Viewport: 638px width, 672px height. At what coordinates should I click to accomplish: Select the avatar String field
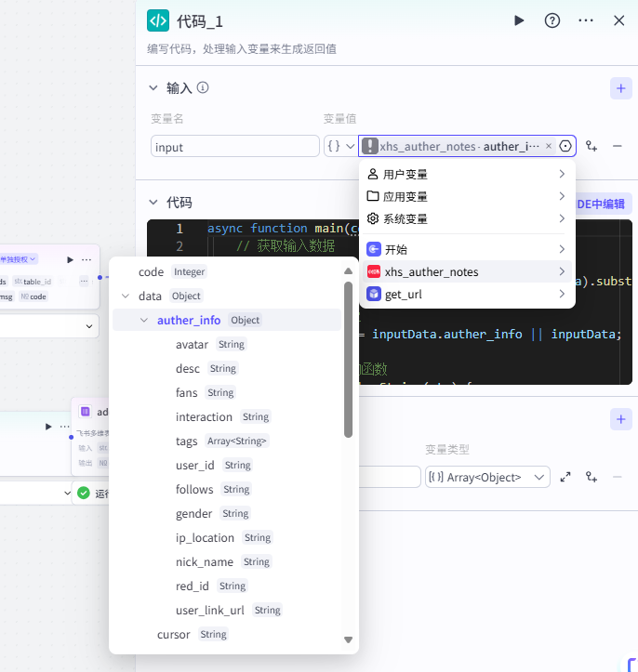point(226,344)
